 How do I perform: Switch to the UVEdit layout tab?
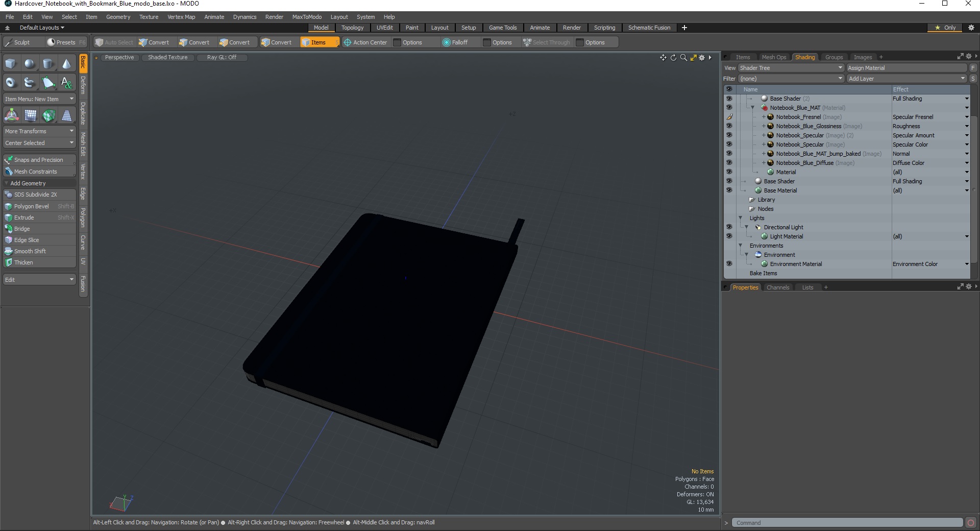384,28
